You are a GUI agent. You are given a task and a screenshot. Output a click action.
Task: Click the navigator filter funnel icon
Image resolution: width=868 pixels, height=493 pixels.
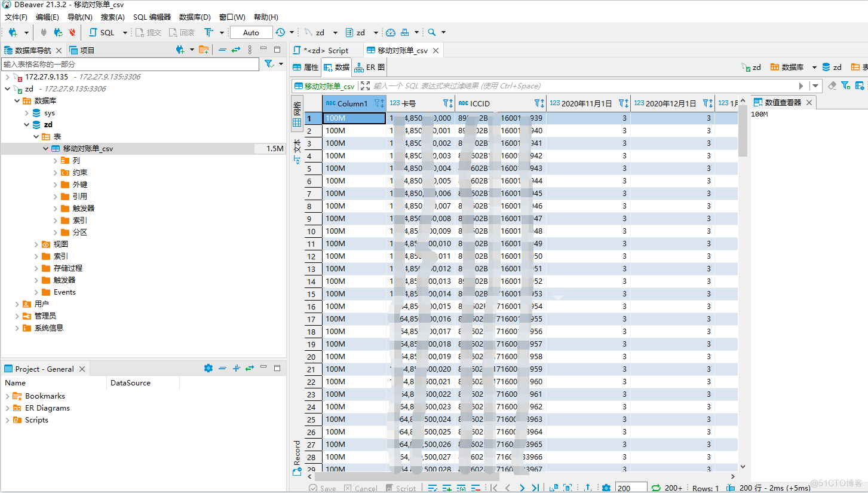[269, 63]
